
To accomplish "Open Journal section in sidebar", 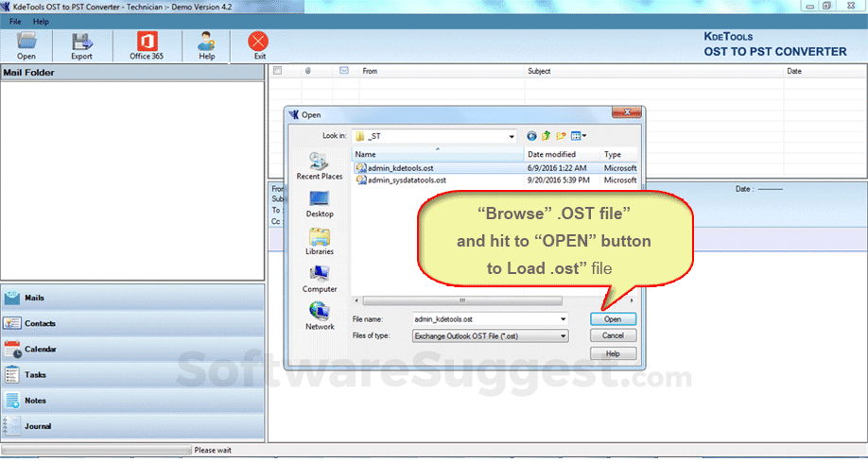I will point(132,427).
